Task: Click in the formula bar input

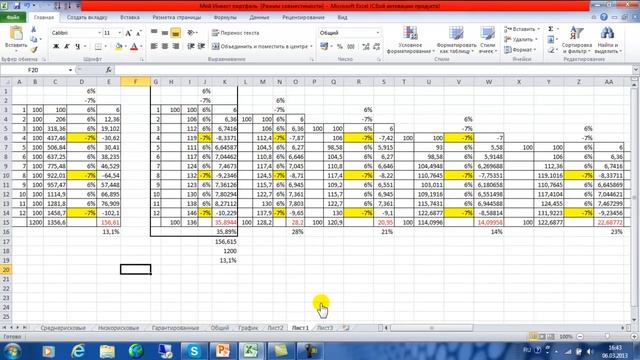Action: click(372, 70)
